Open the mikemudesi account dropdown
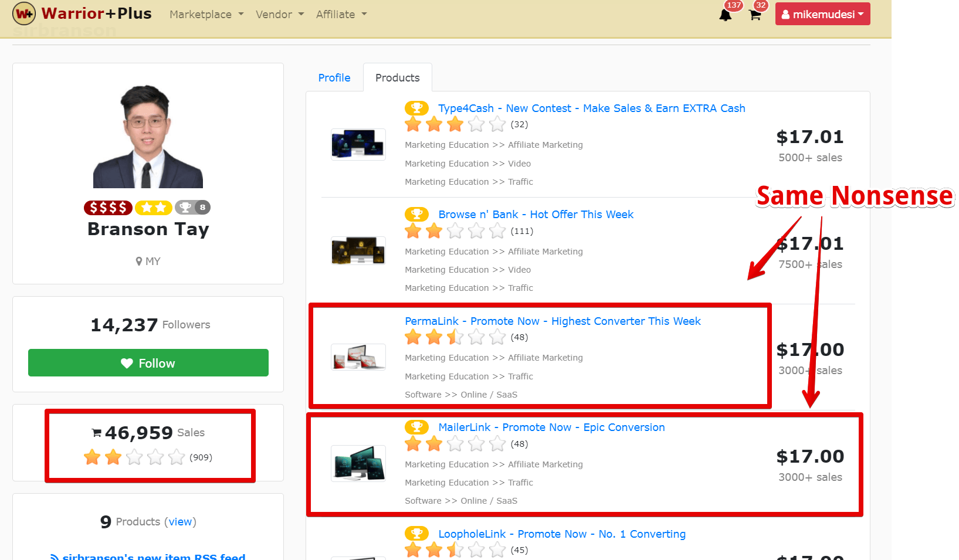Screen dimensions: 959x560 pyautogui.click(x=822, y=14)
